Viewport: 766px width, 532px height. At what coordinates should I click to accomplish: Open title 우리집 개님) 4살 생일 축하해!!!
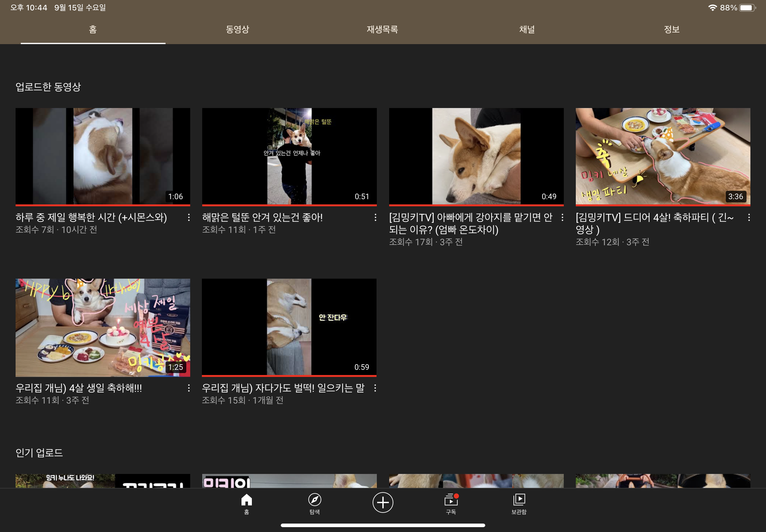[79, 388]
